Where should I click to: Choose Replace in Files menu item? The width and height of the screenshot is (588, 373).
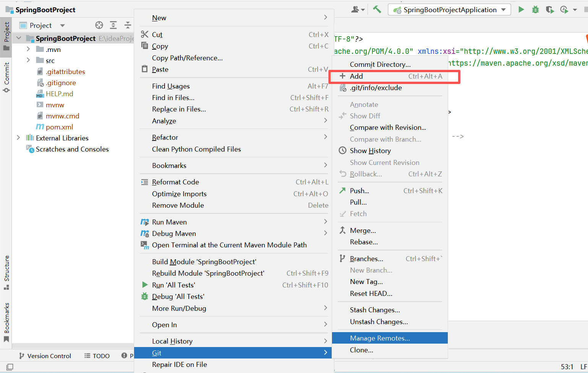[x=234, y=109]
